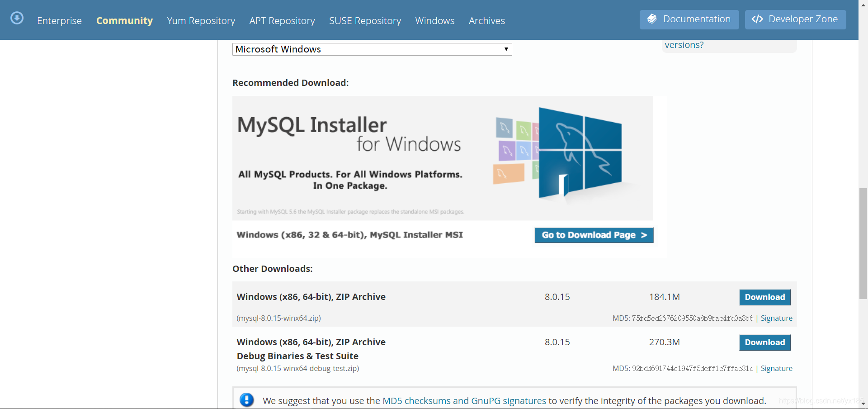Expand the Microsoft Windows OS dropdown
868x409 pixels.
372,49
